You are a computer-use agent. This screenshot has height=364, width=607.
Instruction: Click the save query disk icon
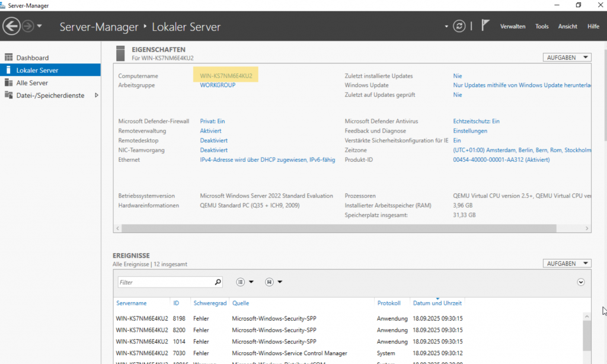[x=270, y=282]
